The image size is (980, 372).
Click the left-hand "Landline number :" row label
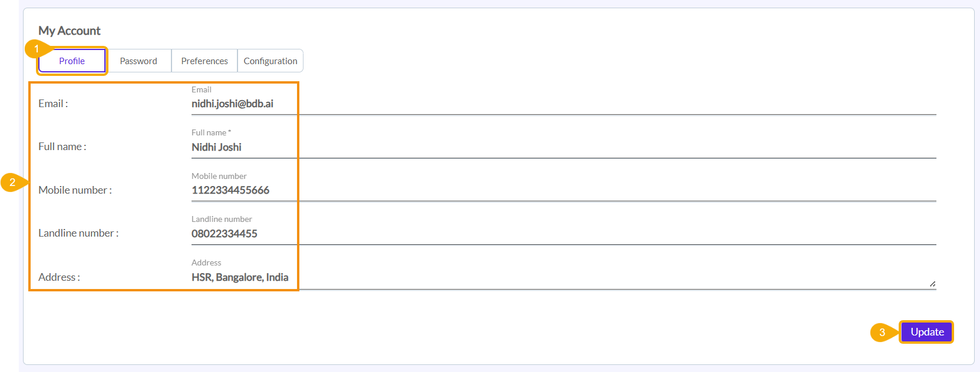coord(78,233)
